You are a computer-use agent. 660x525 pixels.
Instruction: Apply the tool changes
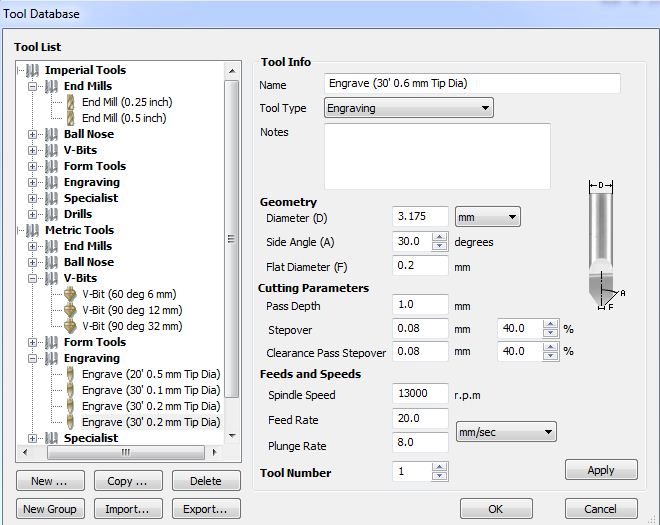pos(601,470)
